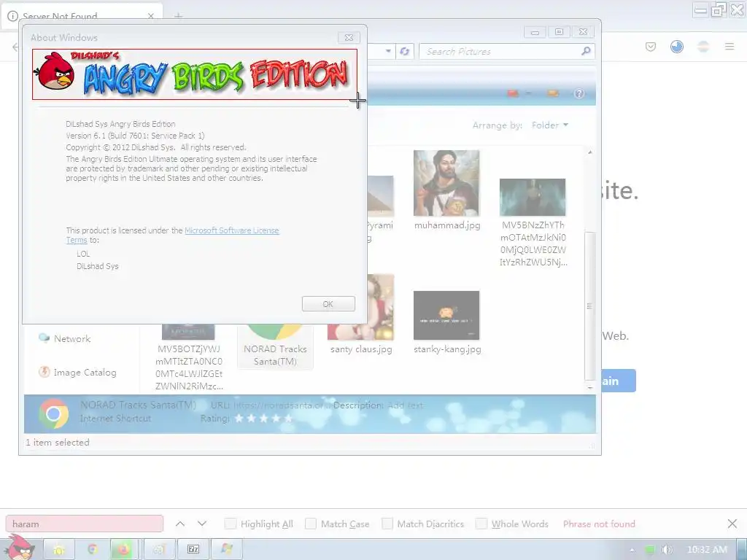
Task: Enable the Match Diacritics checkbox
Action: coord(387,524)
